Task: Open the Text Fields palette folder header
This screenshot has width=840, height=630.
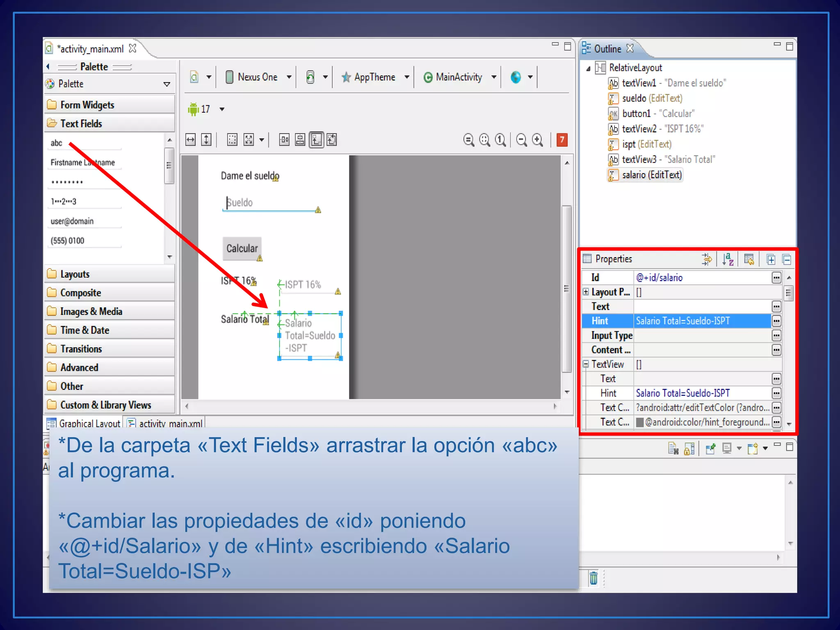Action: [110, 123]
